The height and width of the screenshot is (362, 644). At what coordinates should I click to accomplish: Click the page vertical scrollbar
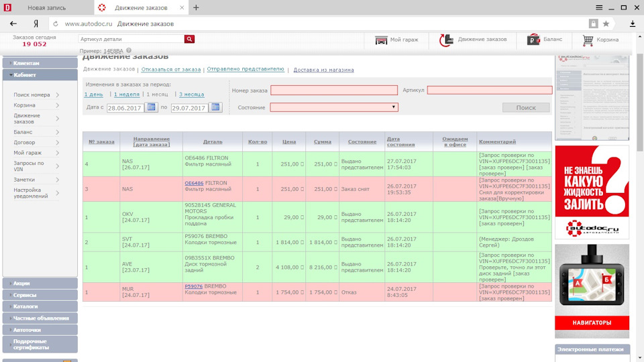(640, 103)
